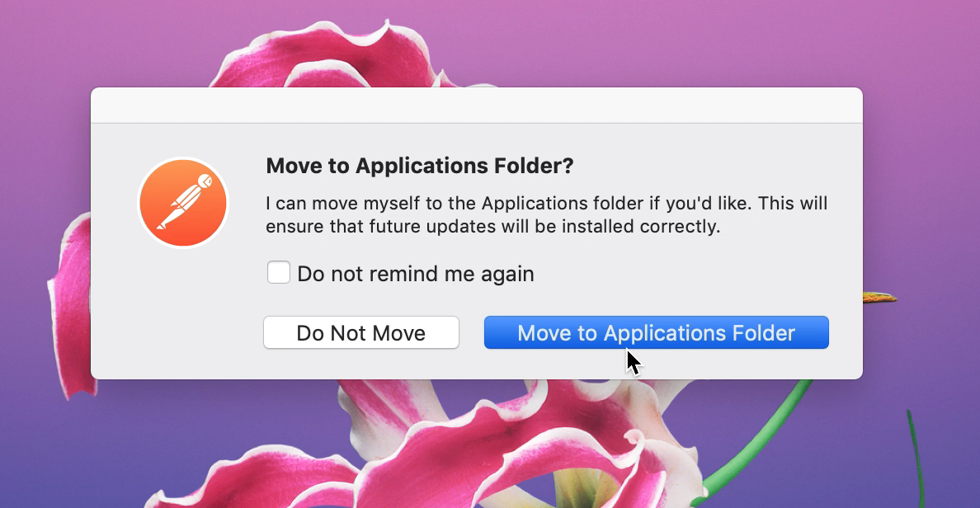Screen dimensions: 980x508
Task: Click the orange bud tip right of dialog
Action: click(x=880, y=298)
